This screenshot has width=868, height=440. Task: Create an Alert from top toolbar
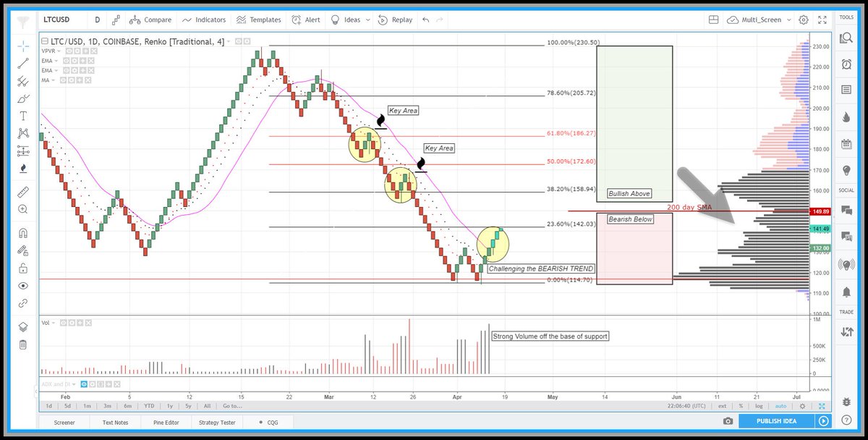coord(305,20)
